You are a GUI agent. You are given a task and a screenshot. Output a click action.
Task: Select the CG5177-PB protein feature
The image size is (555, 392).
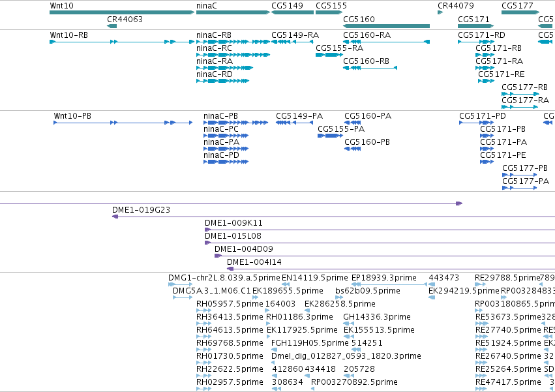pos(520,175)
